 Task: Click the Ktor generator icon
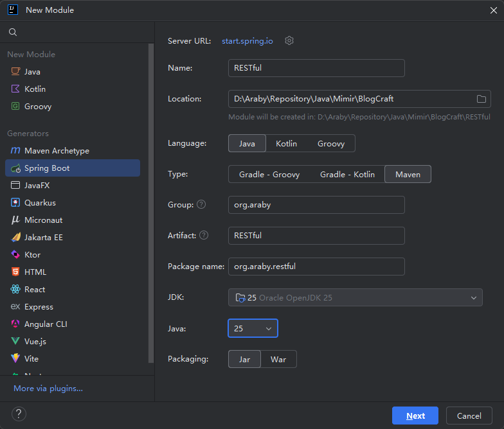pos(15,254)
